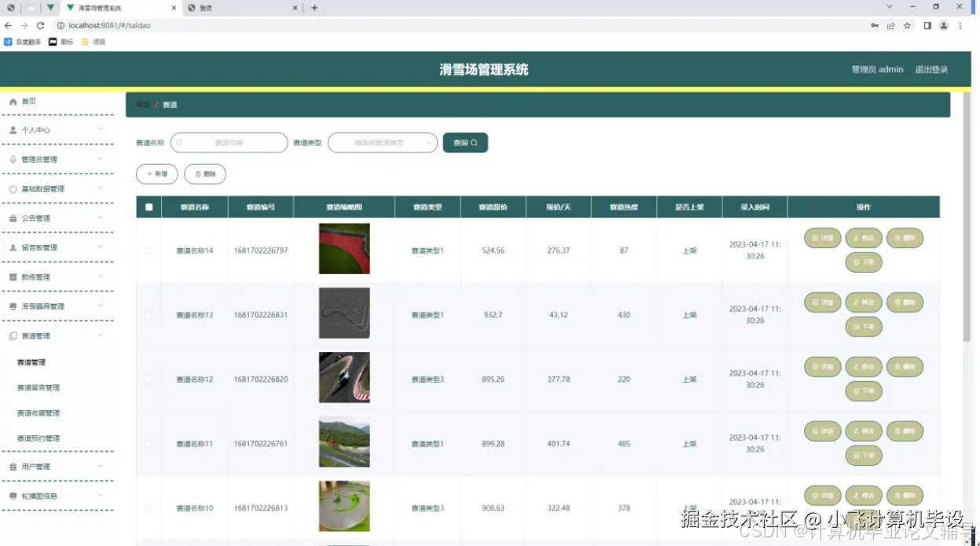Click 修改 for row 赛道名称13

click(x=864, y=302)
